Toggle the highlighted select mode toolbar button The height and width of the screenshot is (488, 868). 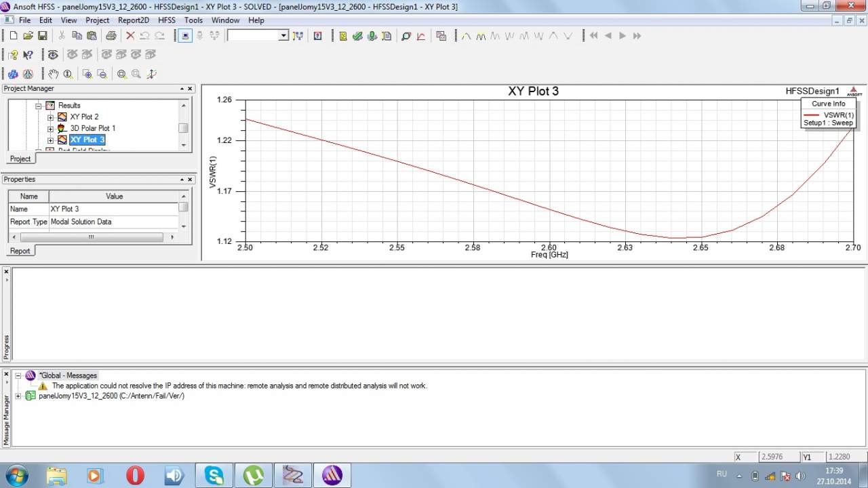point(185,36)
